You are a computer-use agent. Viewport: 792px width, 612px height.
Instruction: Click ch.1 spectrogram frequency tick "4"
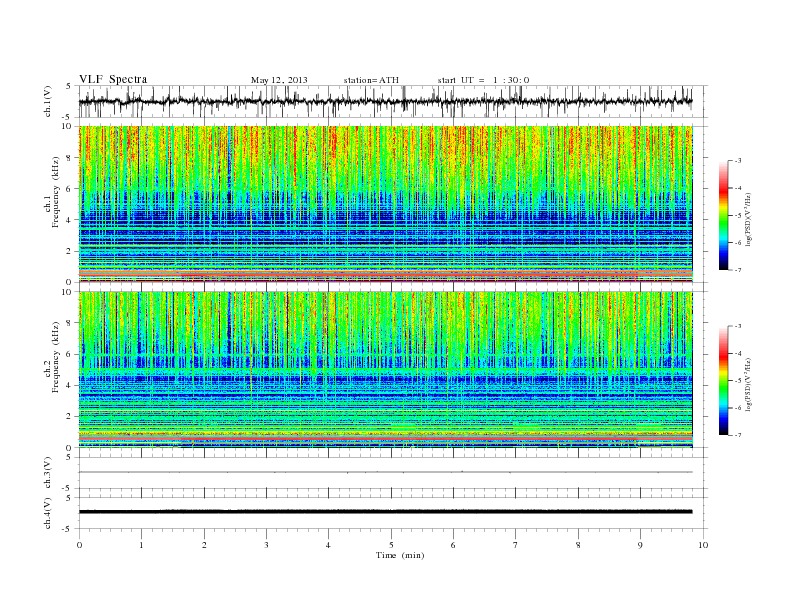pos(69,220)
